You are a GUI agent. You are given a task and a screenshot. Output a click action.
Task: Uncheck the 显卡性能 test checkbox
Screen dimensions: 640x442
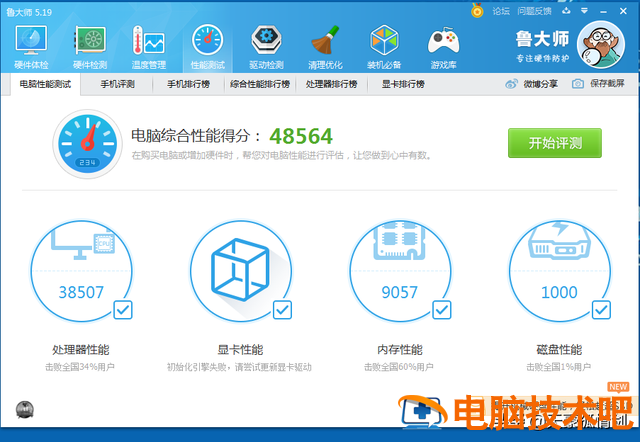coord(282,310)
